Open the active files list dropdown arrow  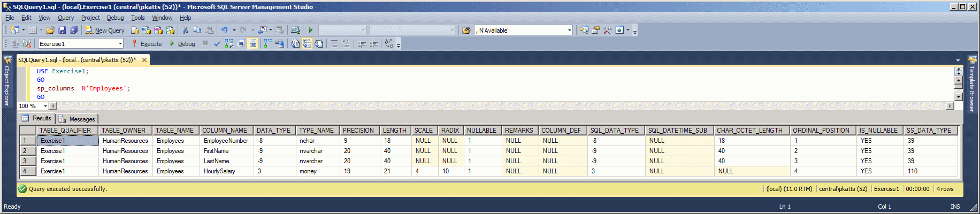click(958, 60)
